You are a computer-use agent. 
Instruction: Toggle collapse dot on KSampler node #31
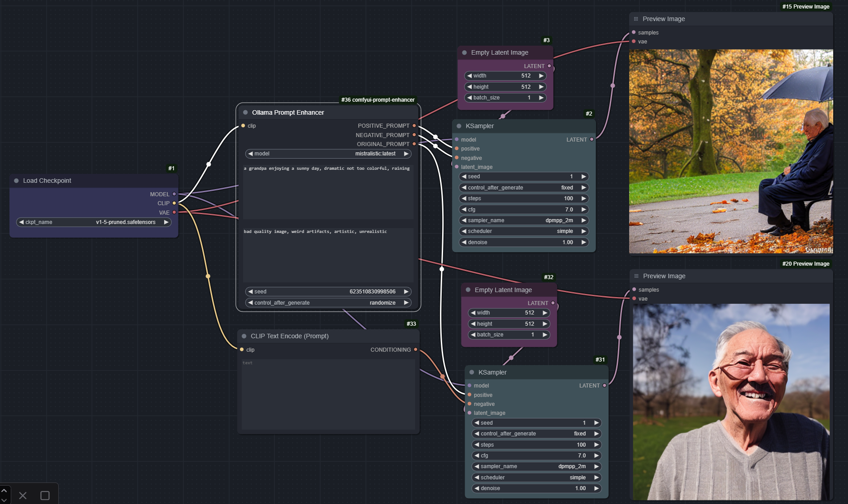point(472,372)
